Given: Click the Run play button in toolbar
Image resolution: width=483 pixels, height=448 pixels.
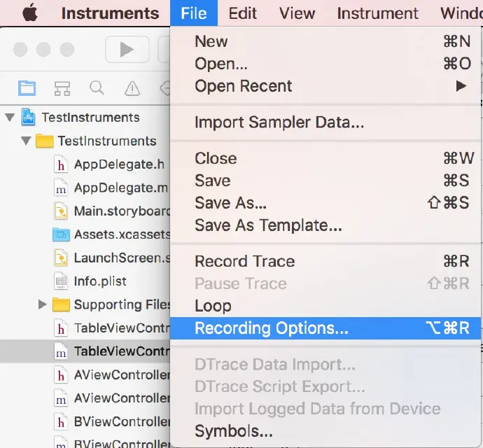Looking at the screenshot, I should (127, 49).
